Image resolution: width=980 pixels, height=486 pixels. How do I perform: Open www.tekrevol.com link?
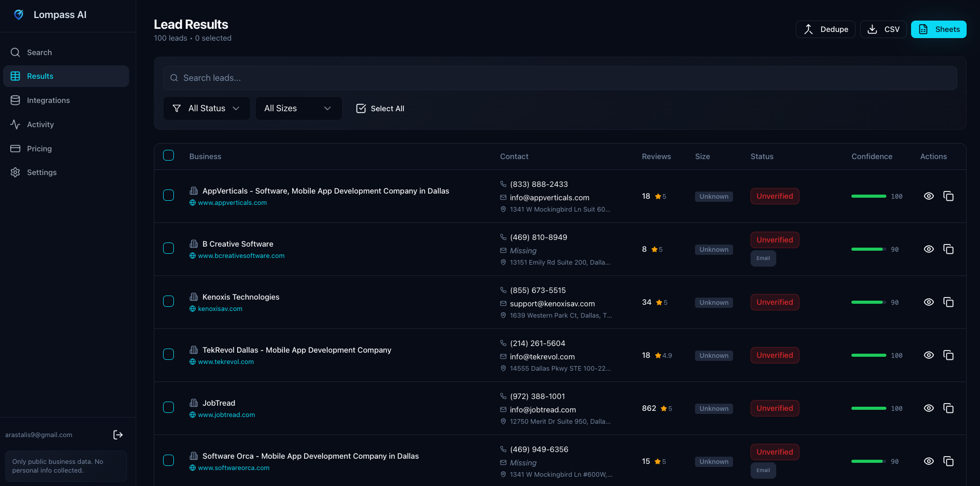pos(226,362)
